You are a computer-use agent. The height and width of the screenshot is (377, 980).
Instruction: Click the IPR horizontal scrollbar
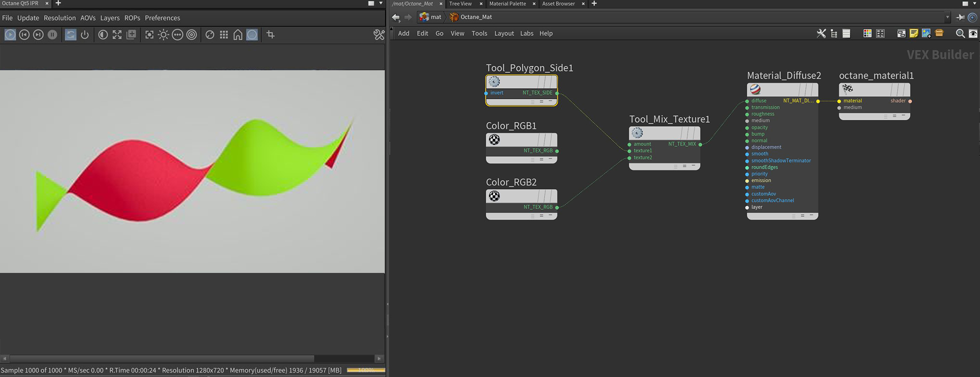point(162,358)
